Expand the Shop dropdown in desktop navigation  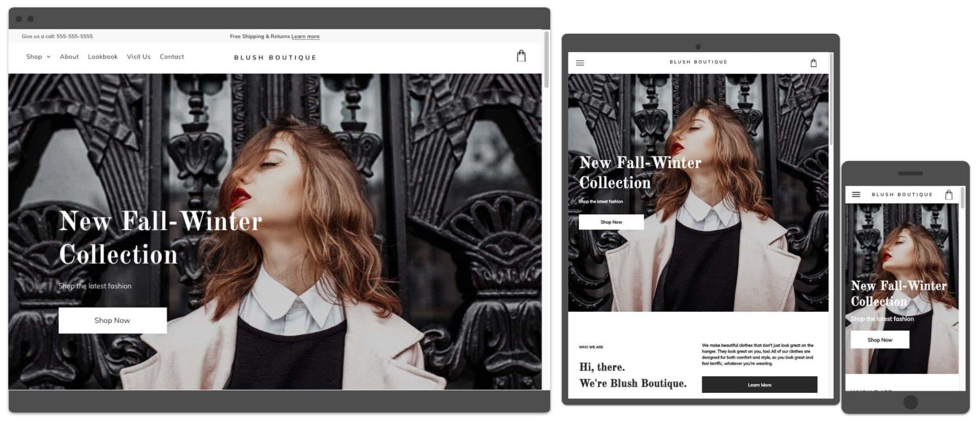[x=38, y=57]
